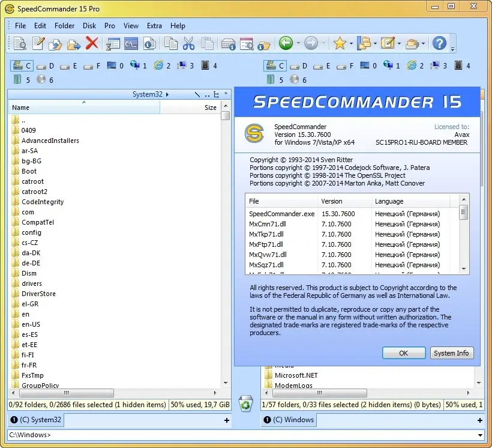Open dropdown arrow next to Favorites star
This screenshot has width=492, height=448.
pyautogui.click(x=351, y=43)
